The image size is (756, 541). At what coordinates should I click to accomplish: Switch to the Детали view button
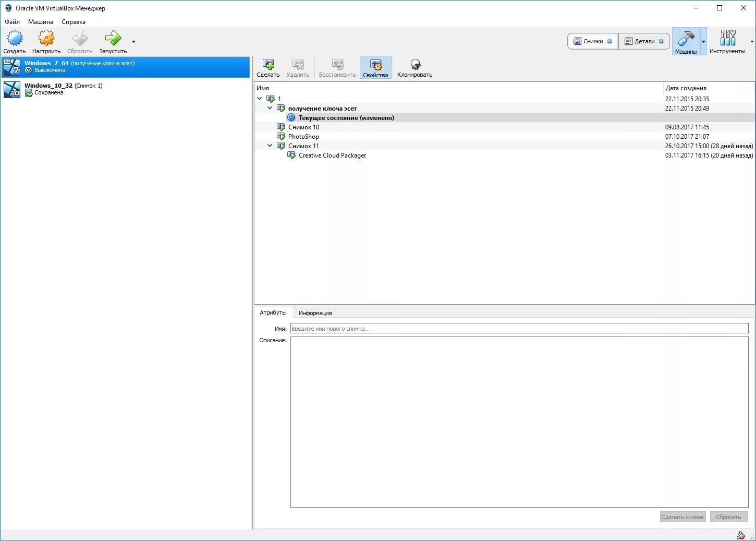644,41
